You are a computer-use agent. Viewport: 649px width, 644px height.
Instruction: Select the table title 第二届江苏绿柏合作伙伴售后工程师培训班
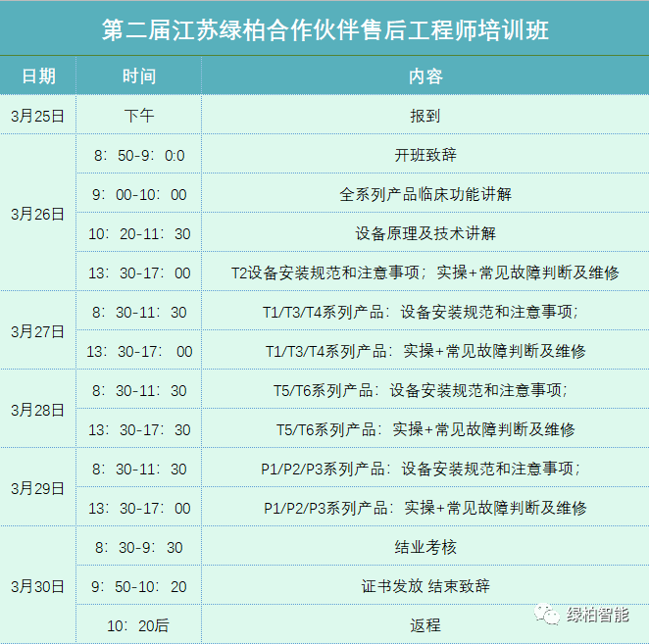[x=324, y=29]
